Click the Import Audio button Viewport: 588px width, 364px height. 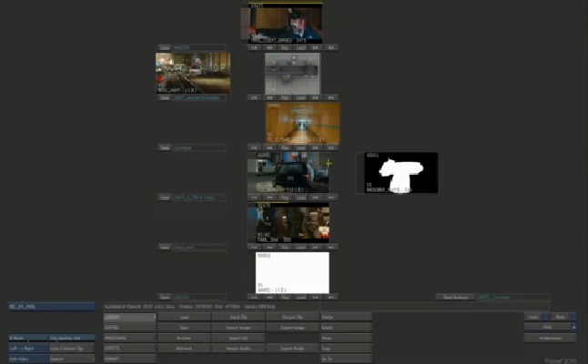click(x=238, y=349)
